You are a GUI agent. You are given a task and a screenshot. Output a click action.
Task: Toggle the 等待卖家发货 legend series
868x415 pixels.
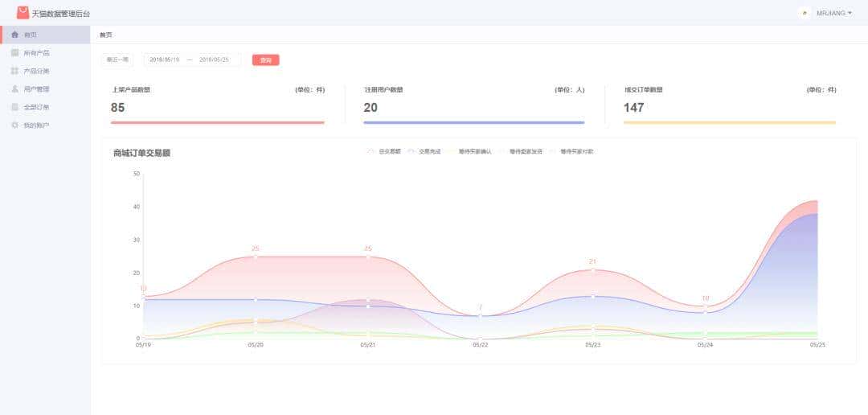coord(520,151)
